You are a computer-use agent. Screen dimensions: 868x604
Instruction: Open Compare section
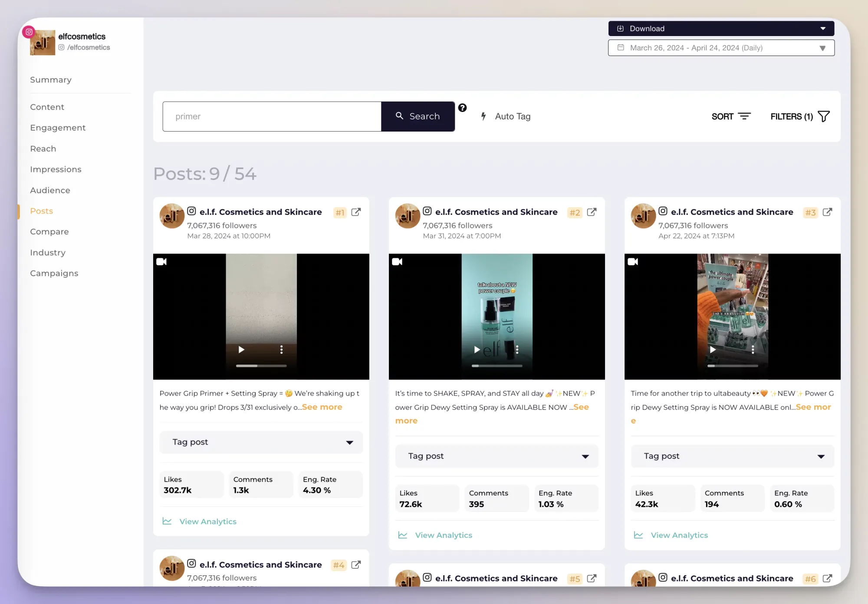click(49, 232)
